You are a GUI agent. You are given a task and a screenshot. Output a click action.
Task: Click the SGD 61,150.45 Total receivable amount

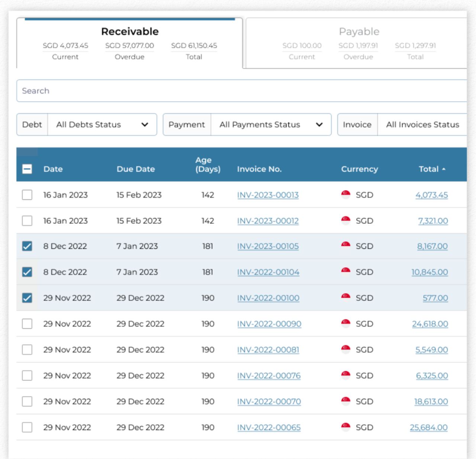point(194,46)
